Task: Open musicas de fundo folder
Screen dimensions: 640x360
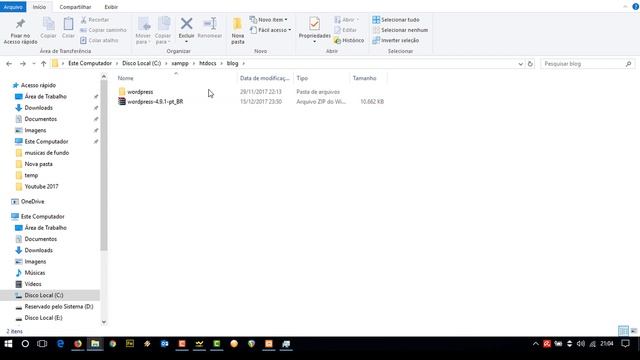Action: [47, 153]
